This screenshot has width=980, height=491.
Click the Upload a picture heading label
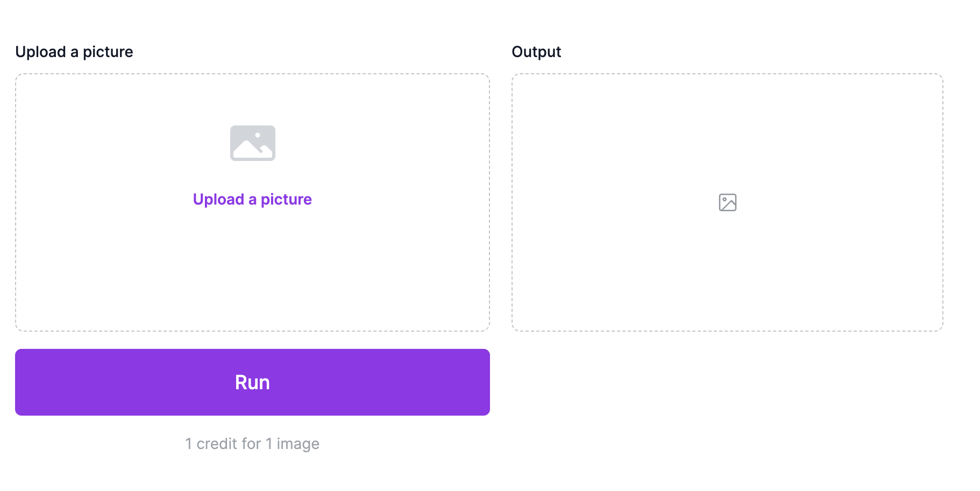pyautogui.click(x=74, y=52)
